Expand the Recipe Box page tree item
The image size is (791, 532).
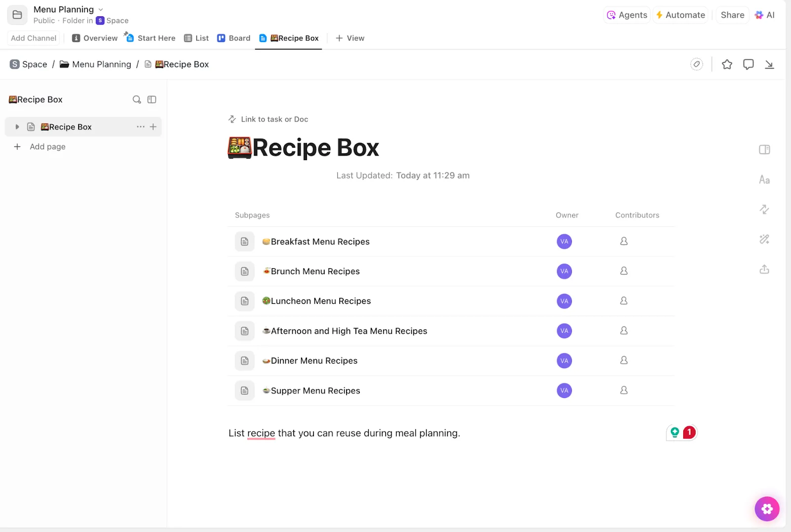pos(17,127)
